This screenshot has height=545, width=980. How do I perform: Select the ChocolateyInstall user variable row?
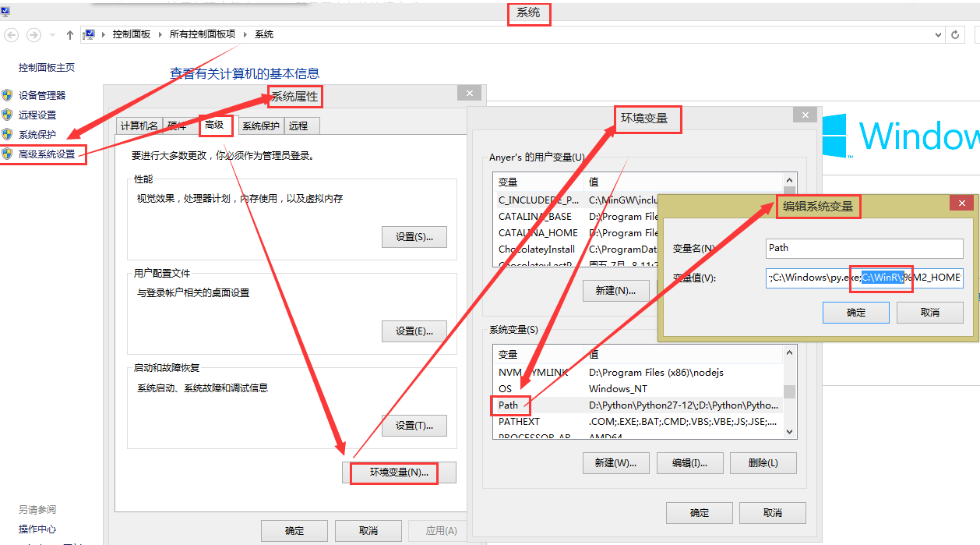point(576,249)
